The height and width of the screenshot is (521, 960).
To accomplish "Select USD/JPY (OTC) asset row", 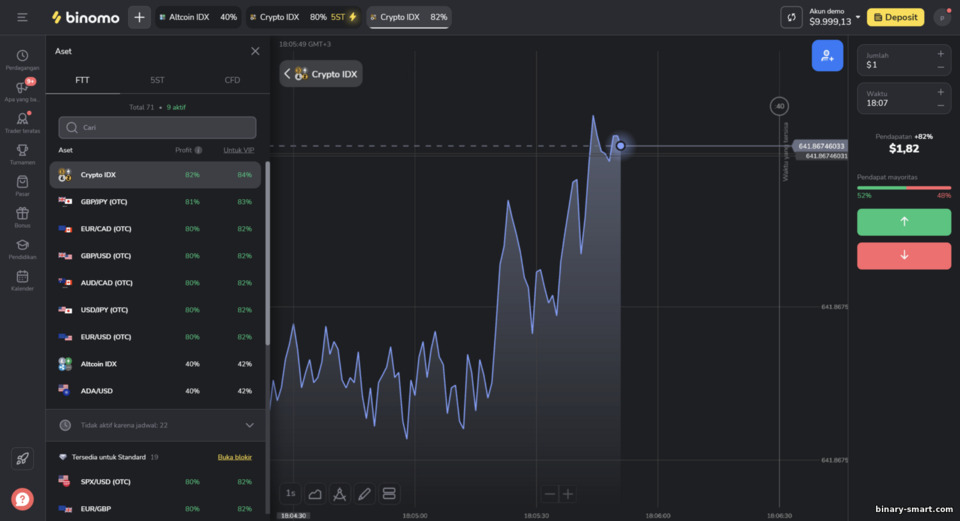I will point(155,310).
